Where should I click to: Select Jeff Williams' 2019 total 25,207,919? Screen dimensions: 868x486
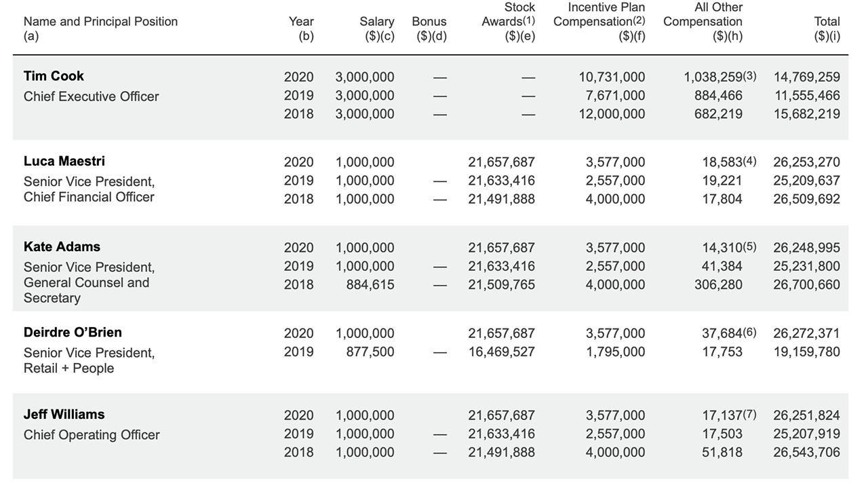point(807,434)
